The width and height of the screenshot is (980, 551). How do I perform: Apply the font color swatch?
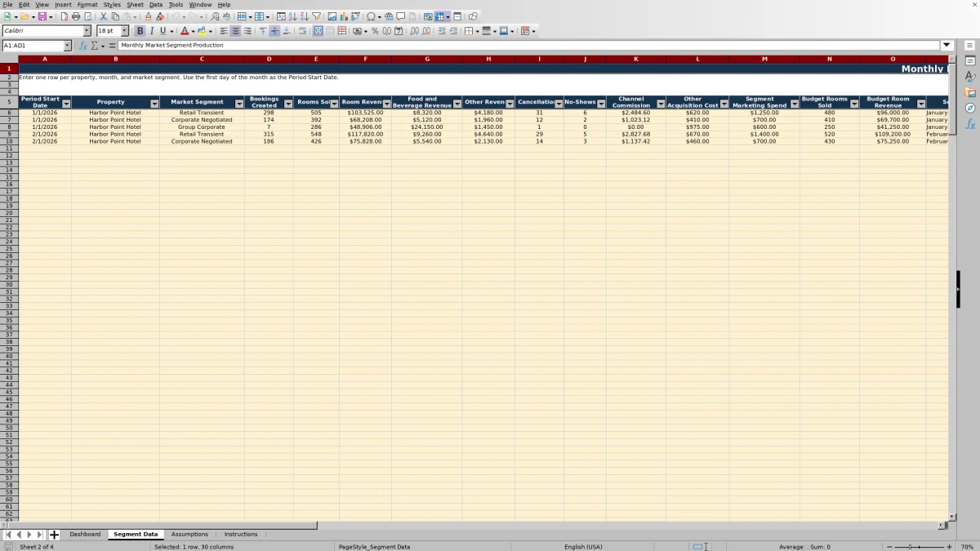click(185, 31)
